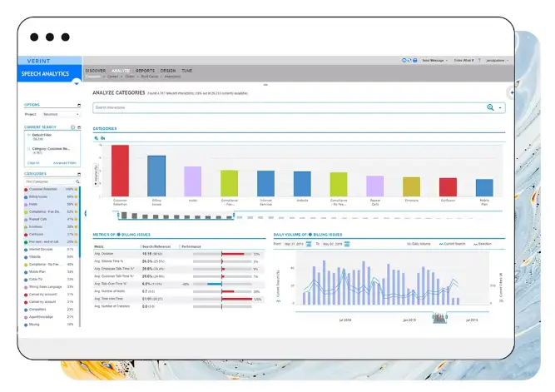The image size is (555, 392).
Task: Click the Compliance - Fee Di... color dot
Action: [x=26, y=212]
